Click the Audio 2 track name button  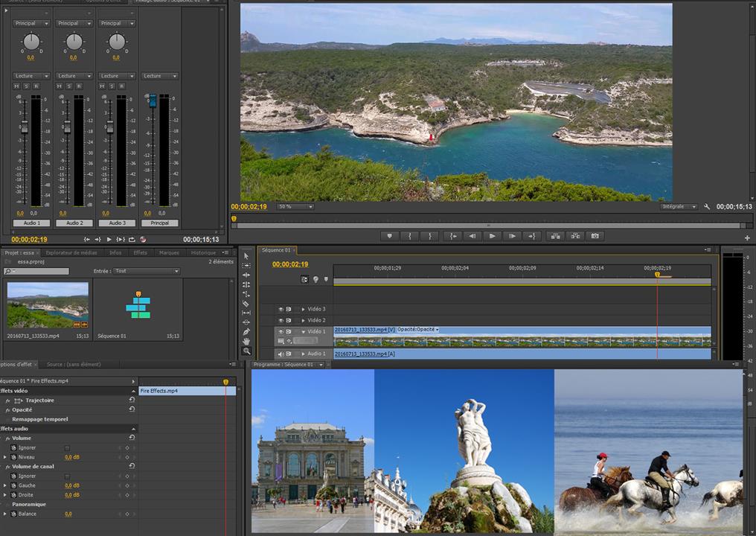click(x=74, y=223)
